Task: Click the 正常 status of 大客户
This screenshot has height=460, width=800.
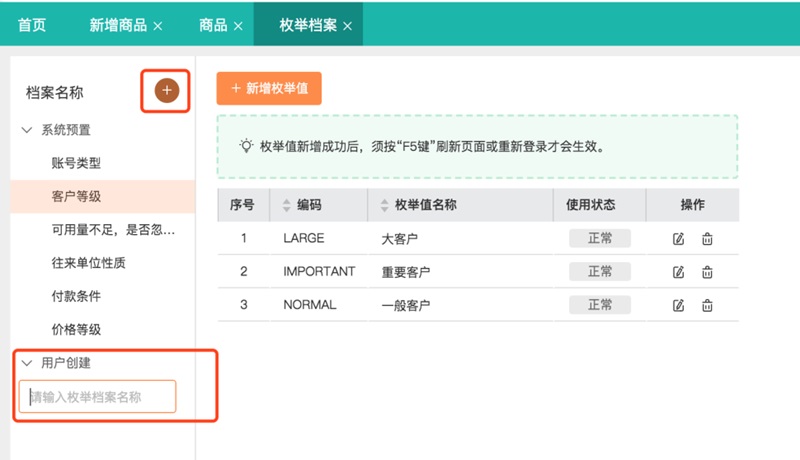Action: (x=600, y=238)
